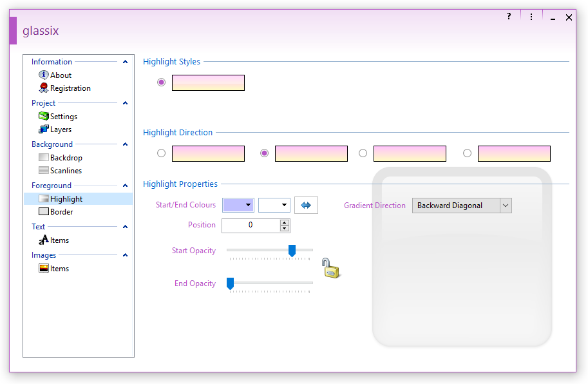Click the help question mark button

coord(509,17)
